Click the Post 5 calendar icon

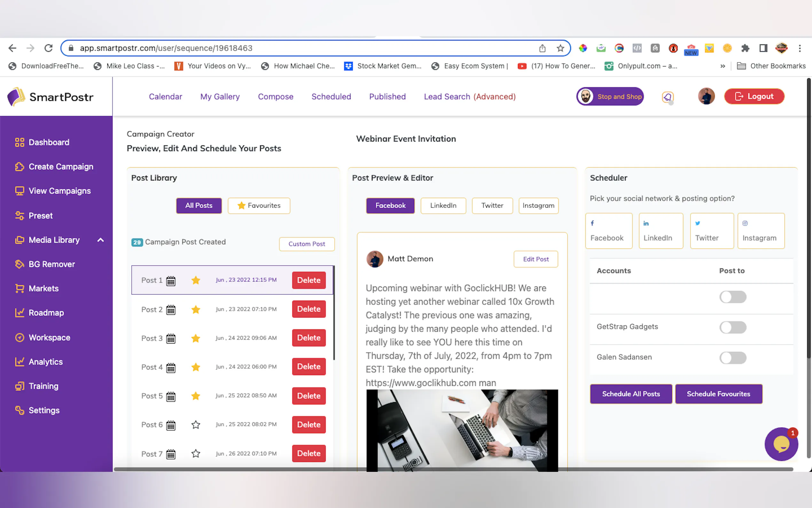point(171,396)
